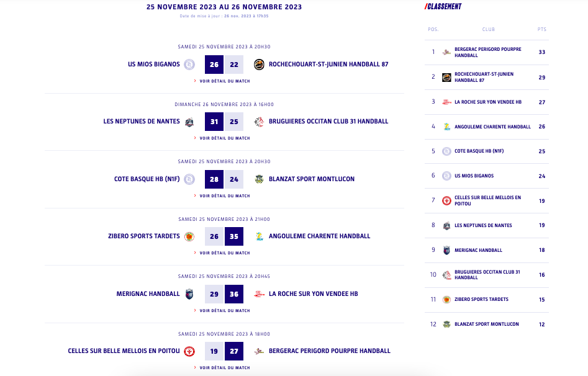The width and height of the screenshot is (588, 376).
Task: Click Les Neptunes de Nantes match logo
Action: 189,122
